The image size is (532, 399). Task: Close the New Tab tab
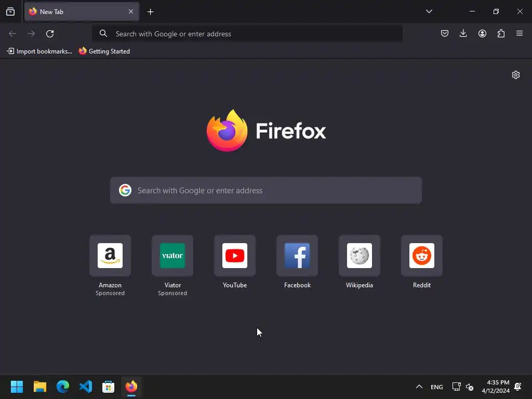pyautogui.click(x=130, y=11)
